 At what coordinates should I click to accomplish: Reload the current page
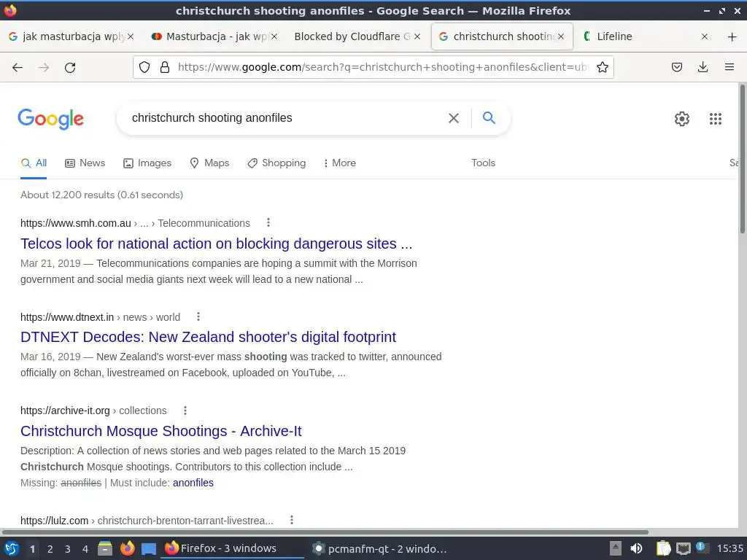[70, 68]
